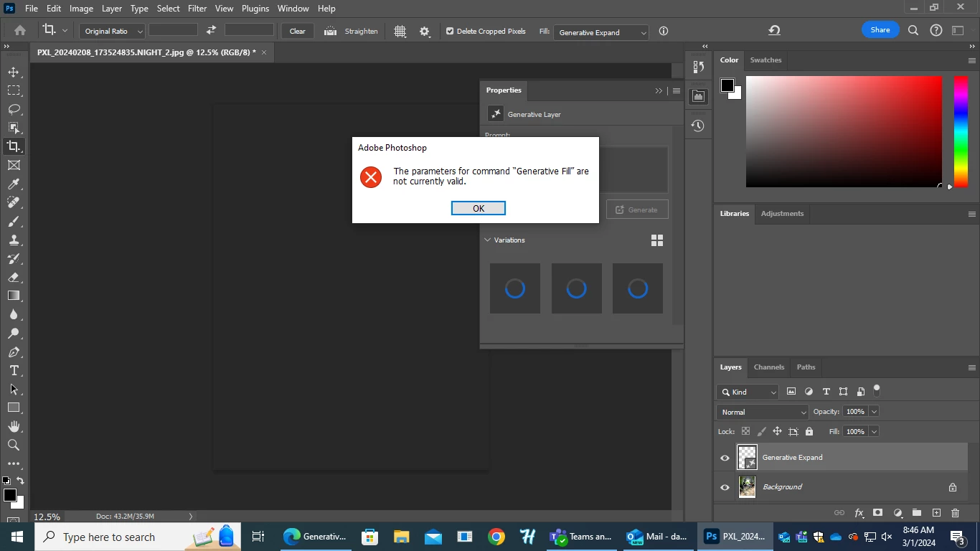
Task: Click the Share button
Action: pyautogui.click(x=880, y=30)
